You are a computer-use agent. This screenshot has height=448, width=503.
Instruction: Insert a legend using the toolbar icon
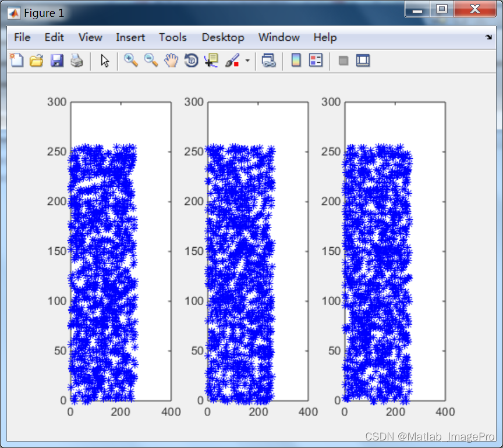click(316, 61)
